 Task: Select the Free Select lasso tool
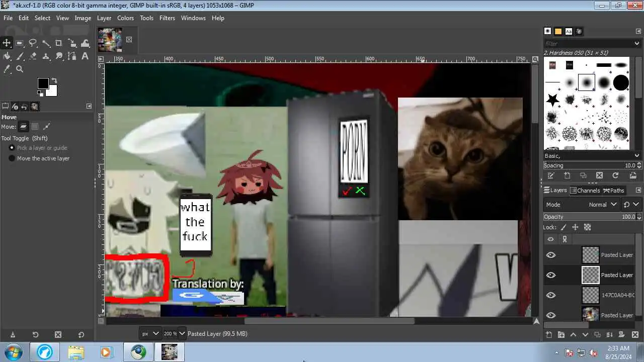tap(33, 43)
